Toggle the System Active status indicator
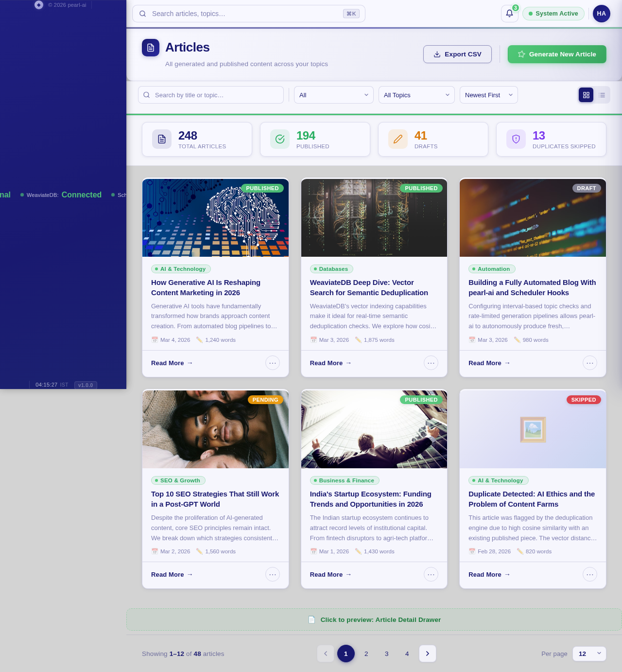622x672 pixels. tap(553, 14)
